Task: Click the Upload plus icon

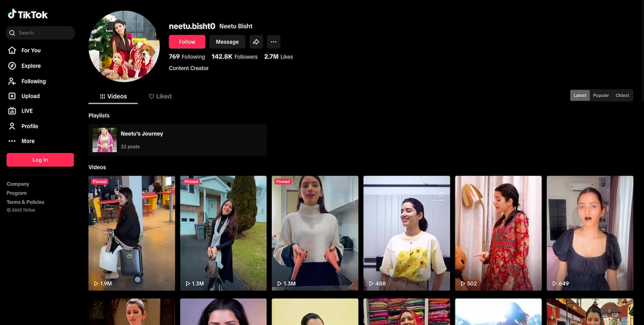Action: pyautogui.click(x=12, y=96)
